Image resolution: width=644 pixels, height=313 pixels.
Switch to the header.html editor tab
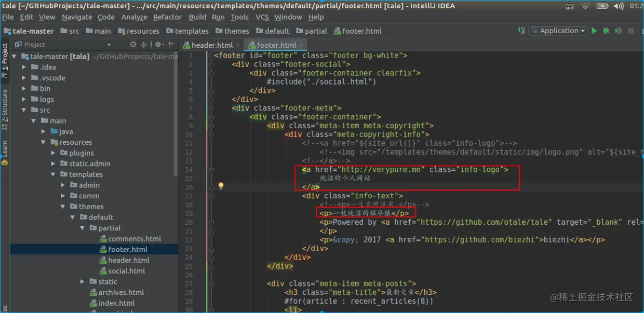[211, 45]
